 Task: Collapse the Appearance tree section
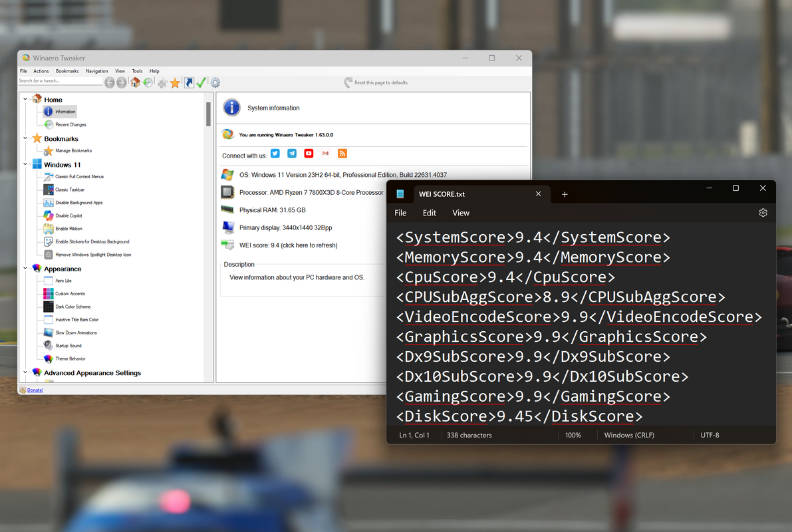tap(25, 268)
